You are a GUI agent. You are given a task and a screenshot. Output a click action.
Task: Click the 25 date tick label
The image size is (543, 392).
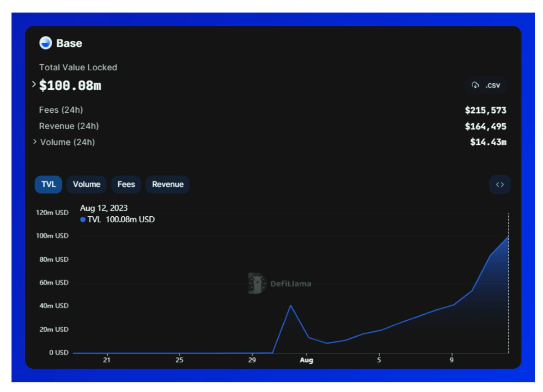(180, 360)
